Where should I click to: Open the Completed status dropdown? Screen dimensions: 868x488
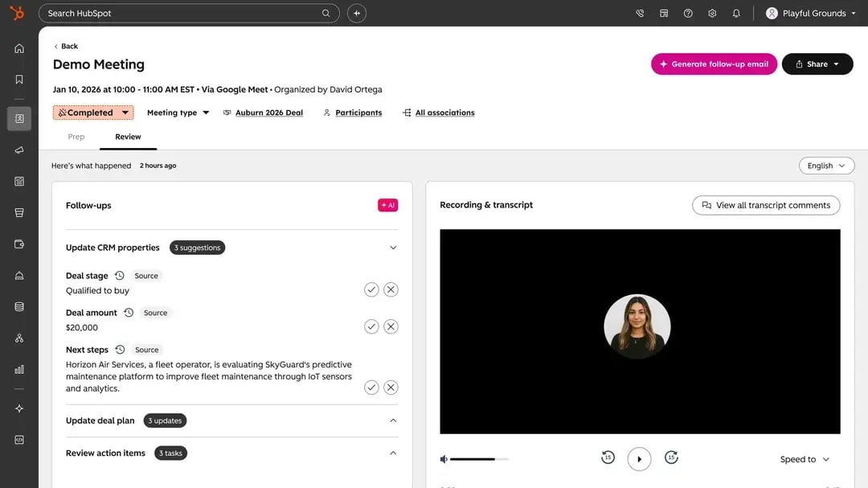tap(93, 113)
